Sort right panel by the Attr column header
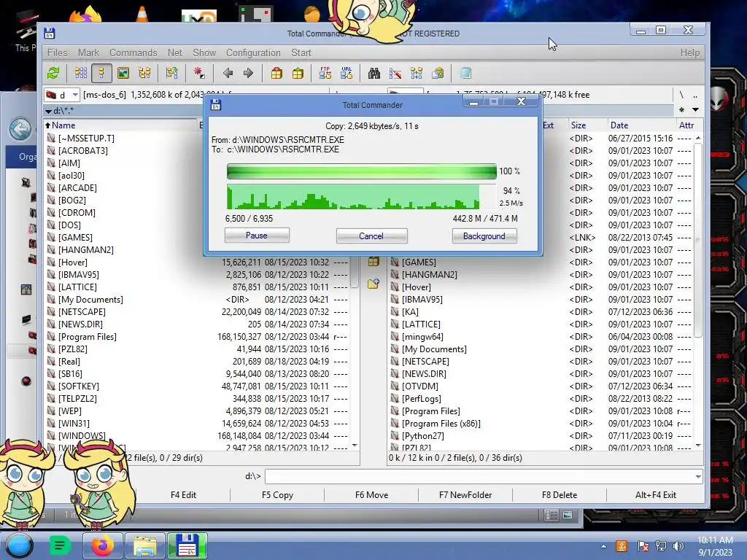 686,125
